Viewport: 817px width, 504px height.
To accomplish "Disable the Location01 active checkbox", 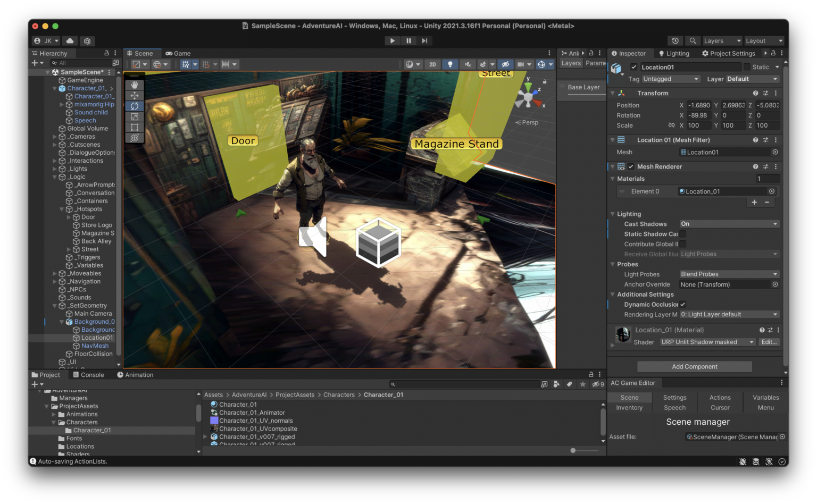I will point(634,67).
